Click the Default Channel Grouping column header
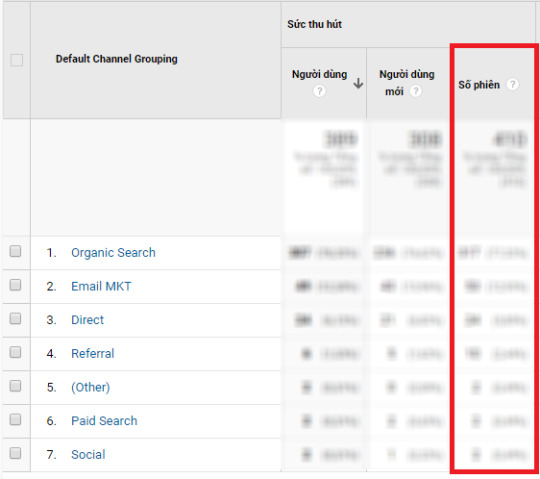Viewport: 540px width, 479px height. pos(116,59)
